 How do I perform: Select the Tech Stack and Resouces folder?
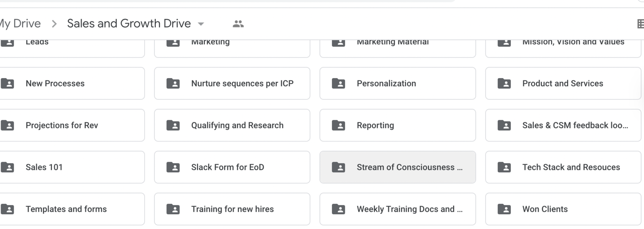[563, 167]
